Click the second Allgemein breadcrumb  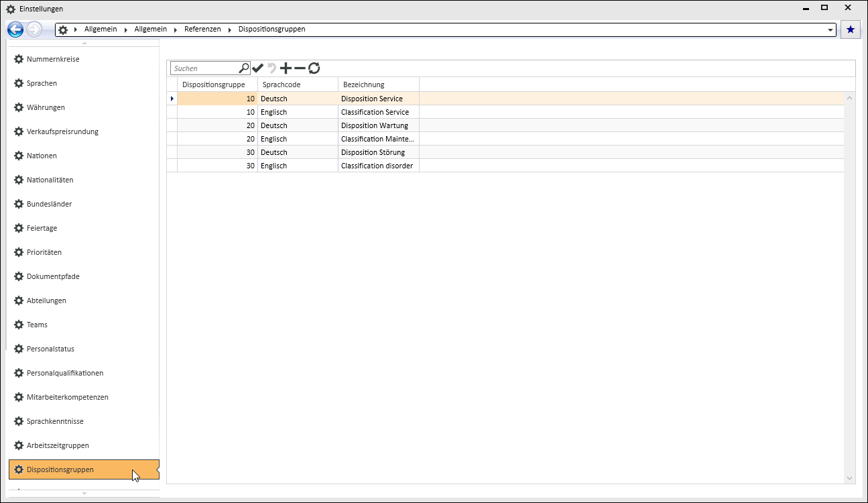(x=151, y=30)
